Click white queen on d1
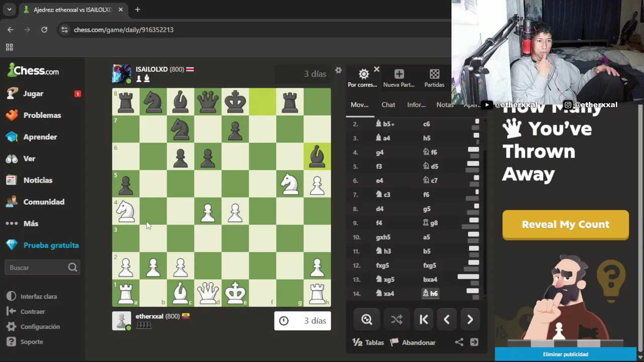This screenshot has width=644, height=362. coord(208,293)
